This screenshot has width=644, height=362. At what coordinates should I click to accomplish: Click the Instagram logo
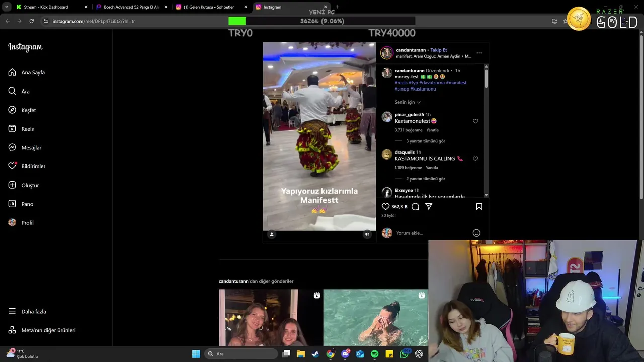25,47
